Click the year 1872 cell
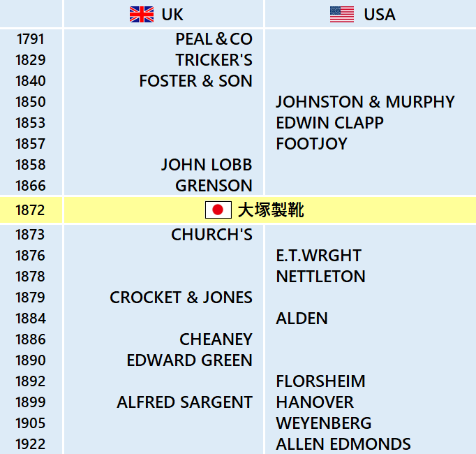Viewport: 476px width, 454px height. tap(30, 210)
